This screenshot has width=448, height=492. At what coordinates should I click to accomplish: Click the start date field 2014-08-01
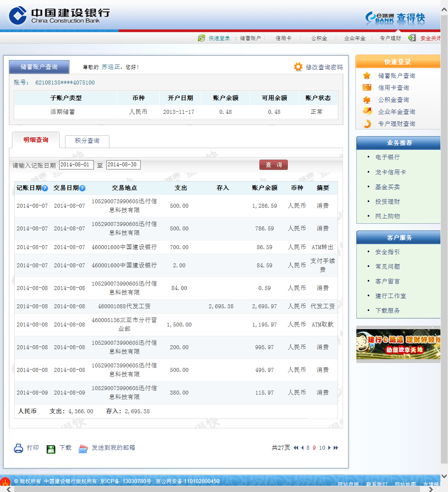(76, 165)
